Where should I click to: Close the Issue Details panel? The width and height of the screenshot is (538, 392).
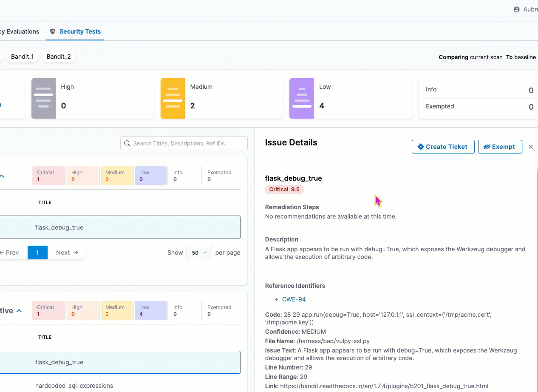click(530, 147)
